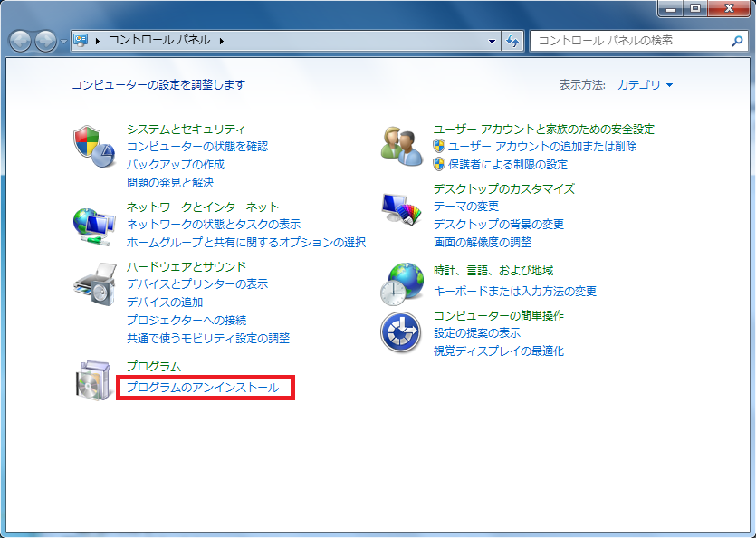The image size is (756, 538).
Task: Click デバイスの追加 link
Action: tap(165, 302)
